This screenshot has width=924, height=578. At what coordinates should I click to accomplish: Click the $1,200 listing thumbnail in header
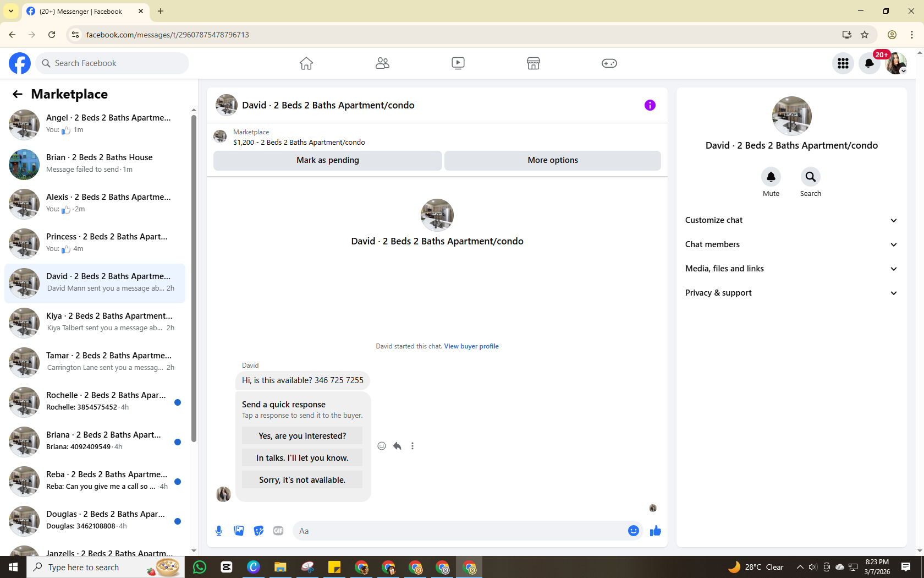(x=220, y=137)
